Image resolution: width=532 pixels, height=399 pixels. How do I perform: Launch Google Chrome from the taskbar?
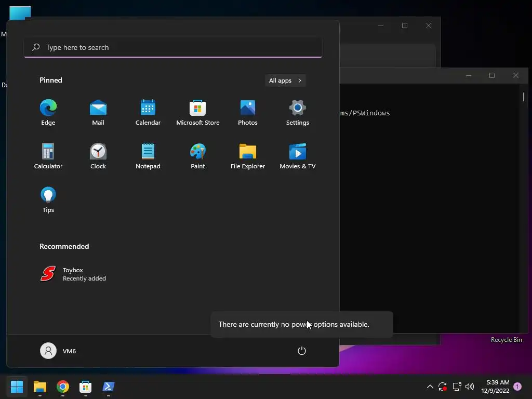point(63,387)
